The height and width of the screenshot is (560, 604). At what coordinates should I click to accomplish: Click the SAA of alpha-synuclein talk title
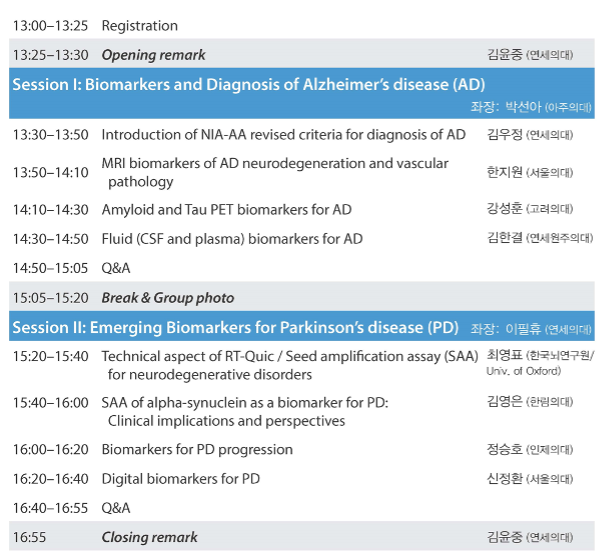[245, 412]
